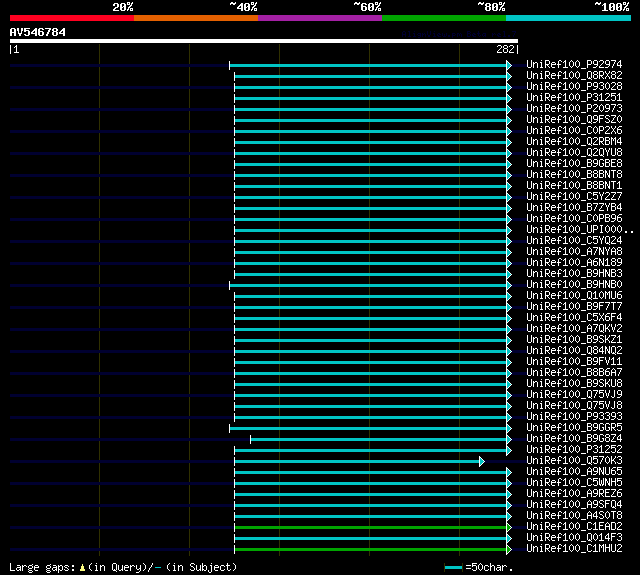Click the cyan =50char scale bar
Image resolution: width=640 pixels, height=575 pixels.
tap(453, 567)
